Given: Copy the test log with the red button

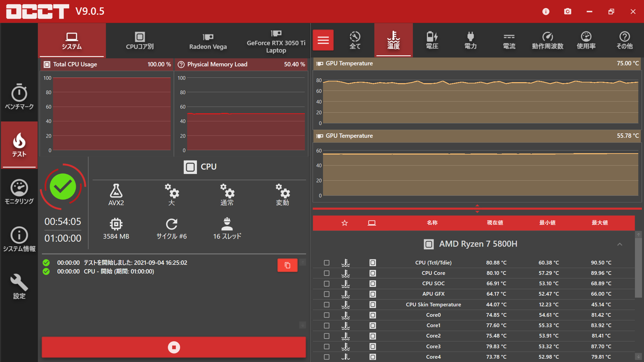Looking at the screenshot, I should click(x=287, y=265).
